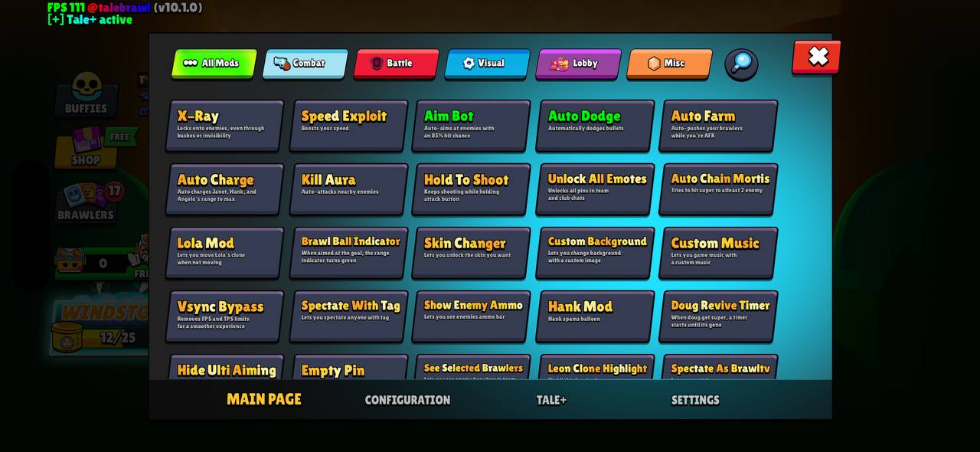Open the Custom Background mod
Viewport: 980px width, 452px height.
[x=596, y=253]
